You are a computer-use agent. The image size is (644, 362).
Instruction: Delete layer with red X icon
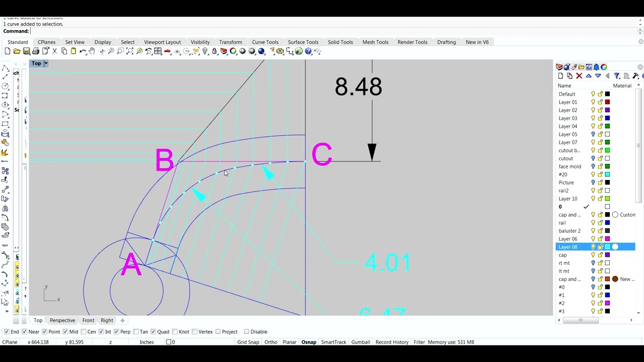(x=579, y=76)
